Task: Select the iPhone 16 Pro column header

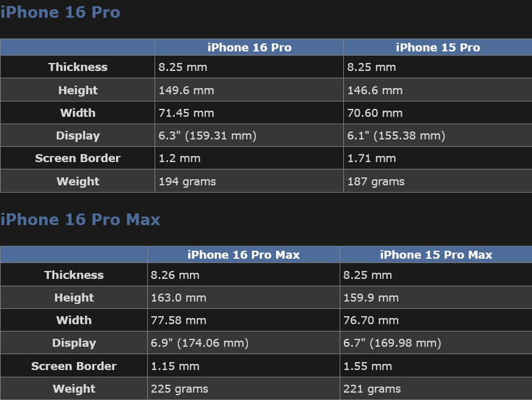Action: 249,47
